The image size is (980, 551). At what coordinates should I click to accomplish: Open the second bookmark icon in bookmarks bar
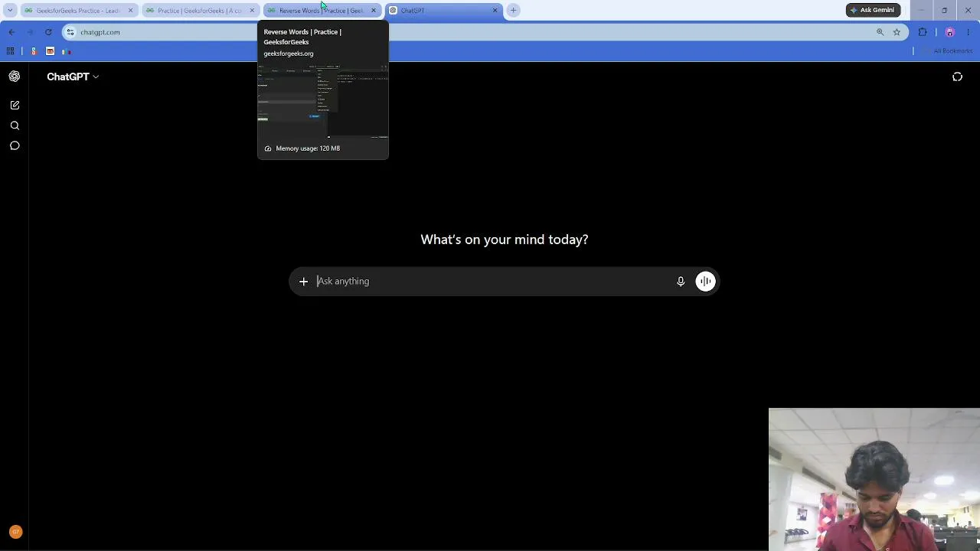[50, 51]
